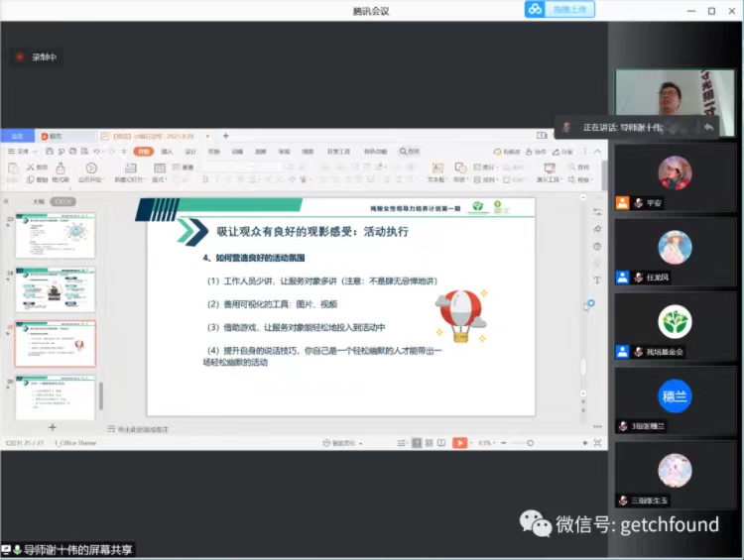Start slideshow with orange play button

pyautogui.click(x=459, y=443)
